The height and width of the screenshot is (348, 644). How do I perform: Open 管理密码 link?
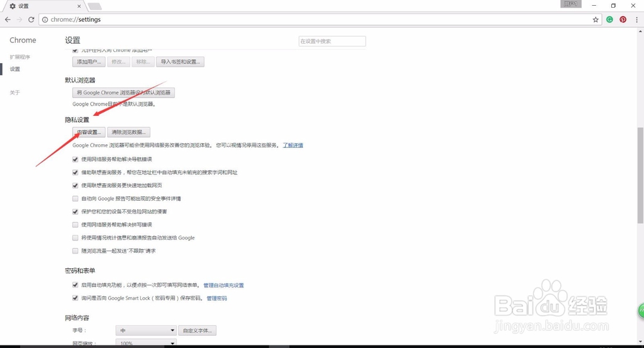pos(216,298)
